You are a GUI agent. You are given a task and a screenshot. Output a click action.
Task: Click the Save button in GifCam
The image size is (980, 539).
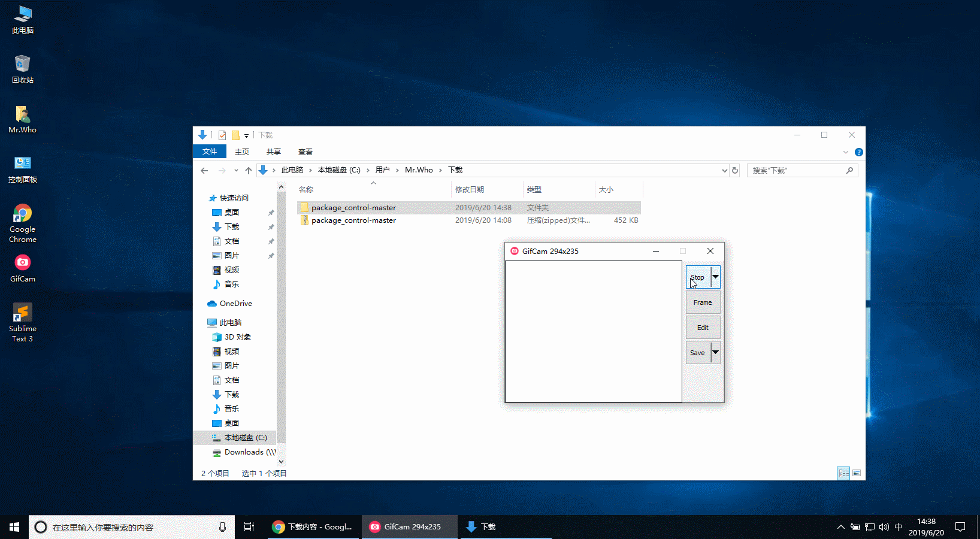click(x=698, y=353)
